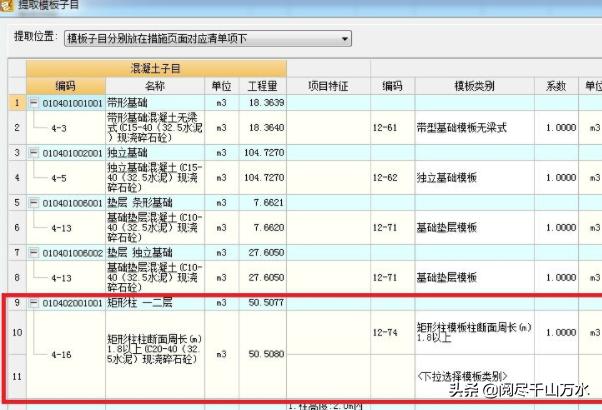
Task: Select the 4-13 code under 垫层 条形基础
Action: [x=61, y=228]
